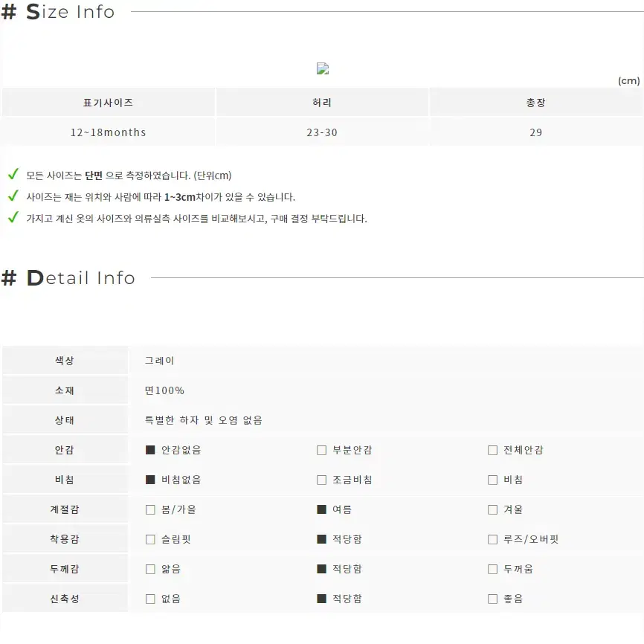Click the 두께감 row label
The image size is (644, 644).
[x=65, y=569]
